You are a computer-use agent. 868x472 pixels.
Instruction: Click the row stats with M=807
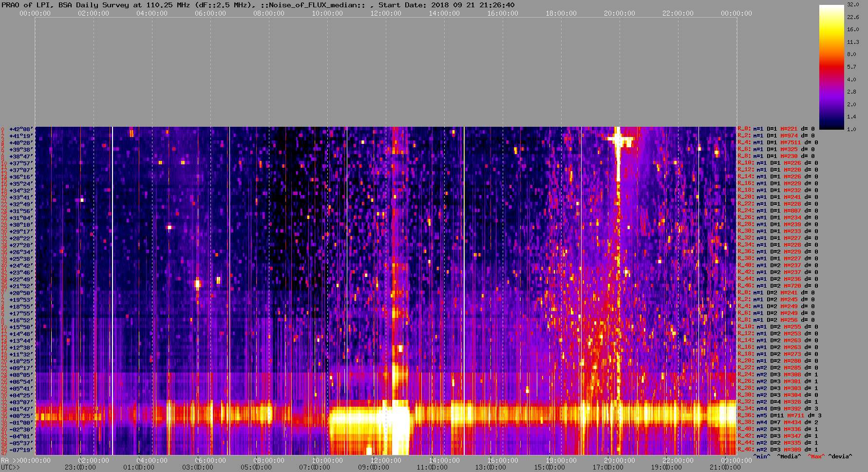[x=776, y=211]
